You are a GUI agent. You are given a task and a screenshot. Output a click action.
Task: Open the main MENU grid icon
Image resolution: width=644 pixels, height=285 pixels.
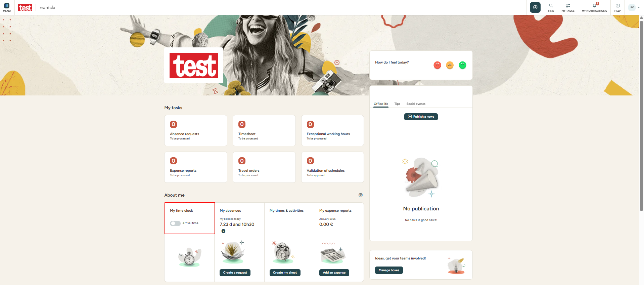coord(7,6)
